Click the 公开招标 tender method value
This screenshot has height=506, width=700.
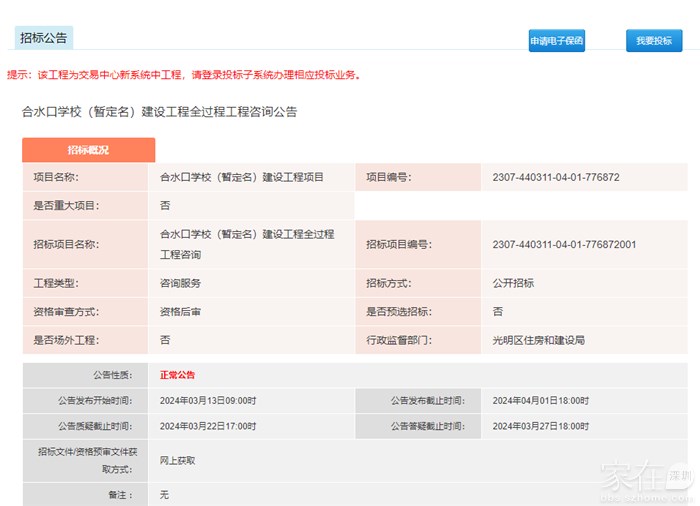click(513, 283)
